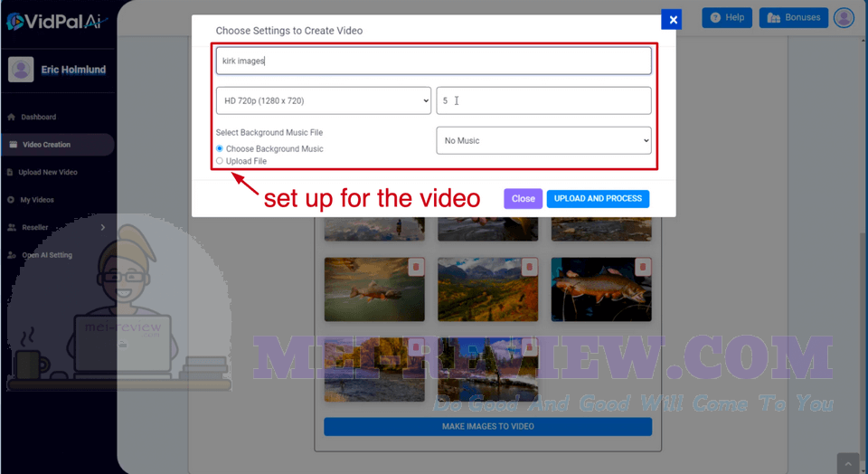
Task: Delete the underwater trout image
Action: tap(416, 267)
